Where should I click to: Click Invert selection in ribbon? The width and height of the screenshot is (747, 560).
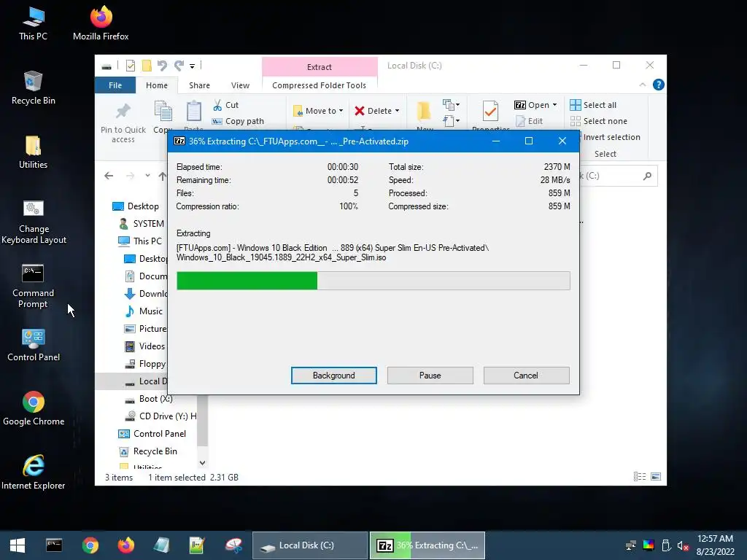611,137
